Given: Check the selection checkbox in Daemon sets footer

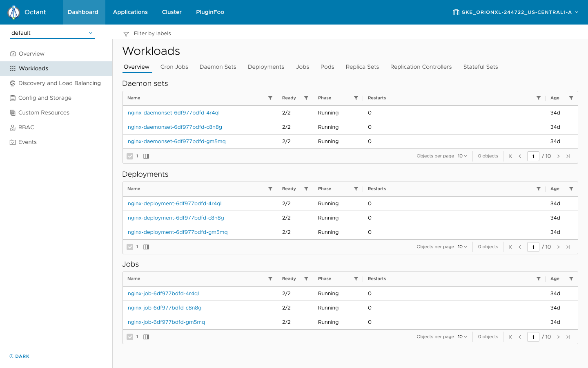Looking at the screenshot, I should pyautogui.click(x=130, y=156).
